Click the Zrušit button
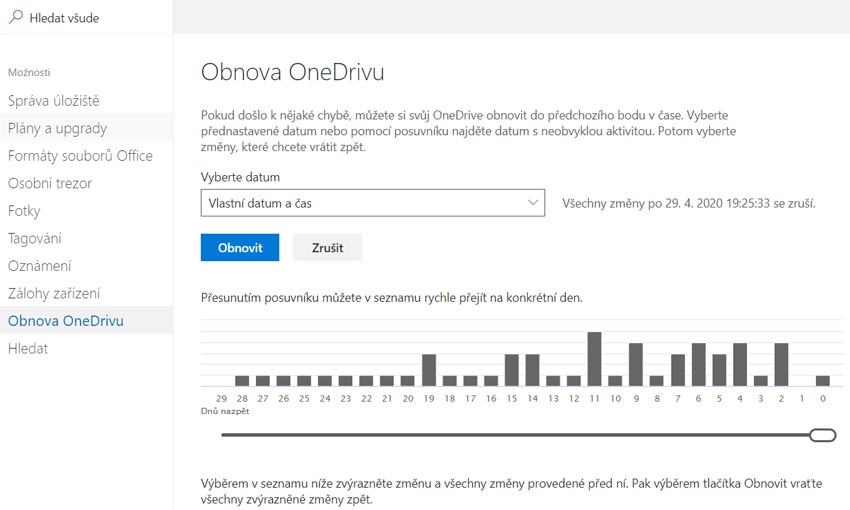The image size is (850, 510). 327,248
